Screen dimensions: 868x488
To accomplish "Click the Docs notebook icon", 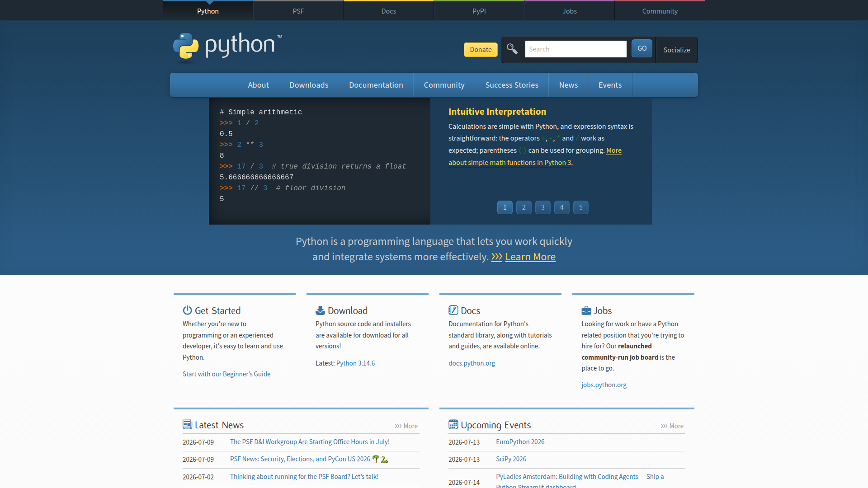I will point(453,310).
